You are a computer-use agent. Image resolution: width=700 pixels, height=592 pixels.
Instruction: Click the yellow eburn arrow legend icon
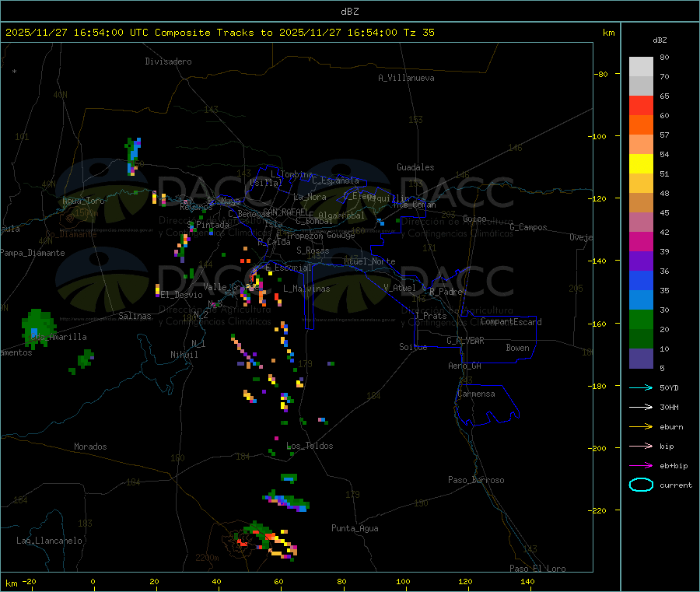(641, 427)
